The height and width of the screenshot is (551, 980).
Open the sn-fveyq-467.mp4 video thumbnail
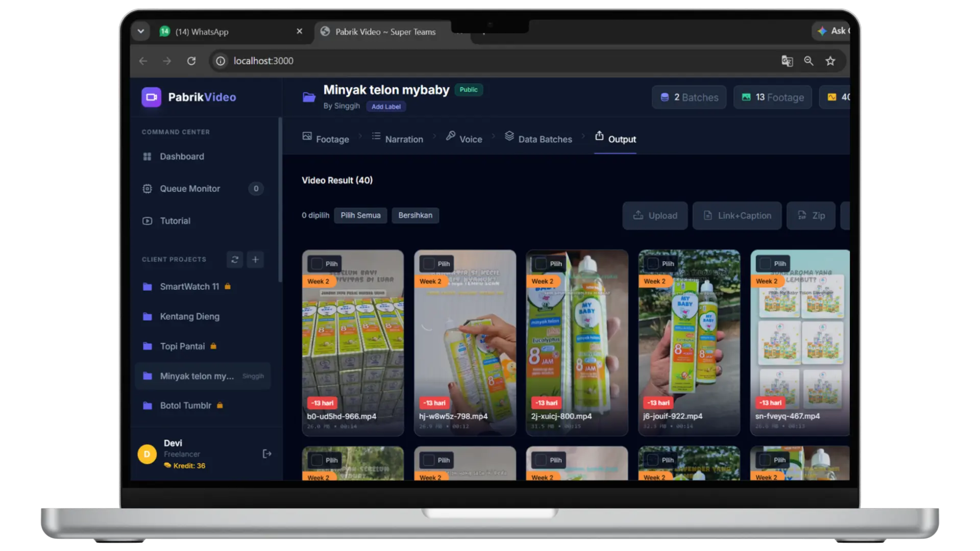click(800, 343)
